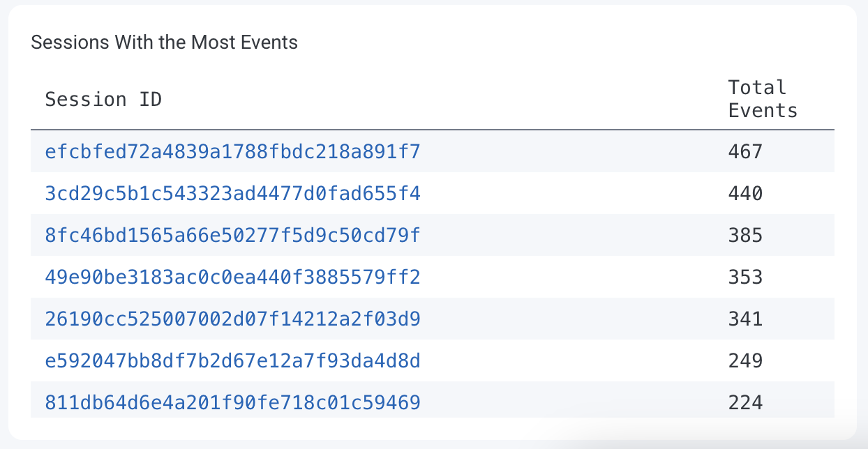The image size is (868, 449).
Task: Click the Session ID column header
Action: click(x=103, y=98)
